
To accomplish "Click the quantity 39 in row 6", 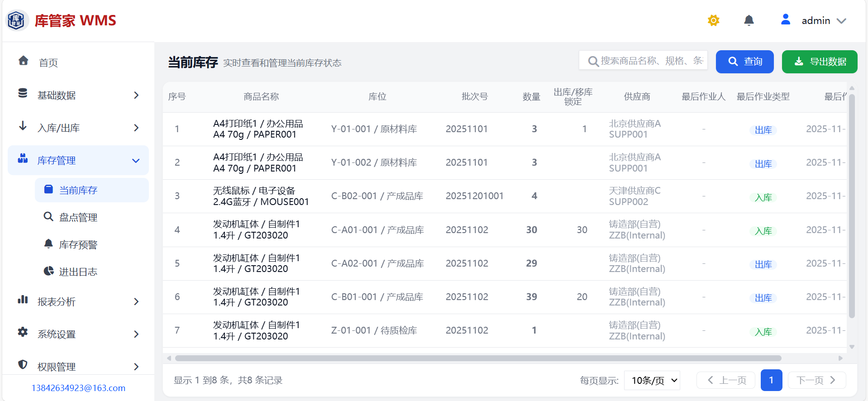I will pos(532,297).
